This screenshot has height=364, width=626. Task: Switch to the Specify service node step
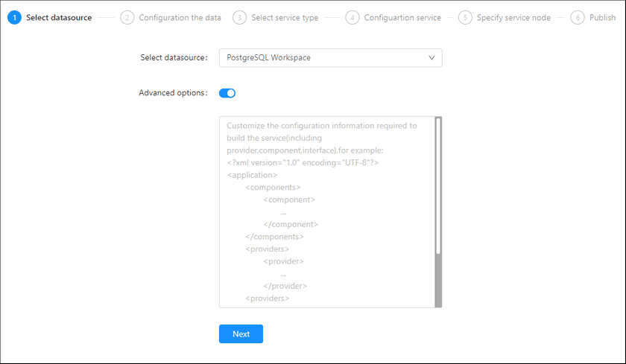tap(513, 18)
